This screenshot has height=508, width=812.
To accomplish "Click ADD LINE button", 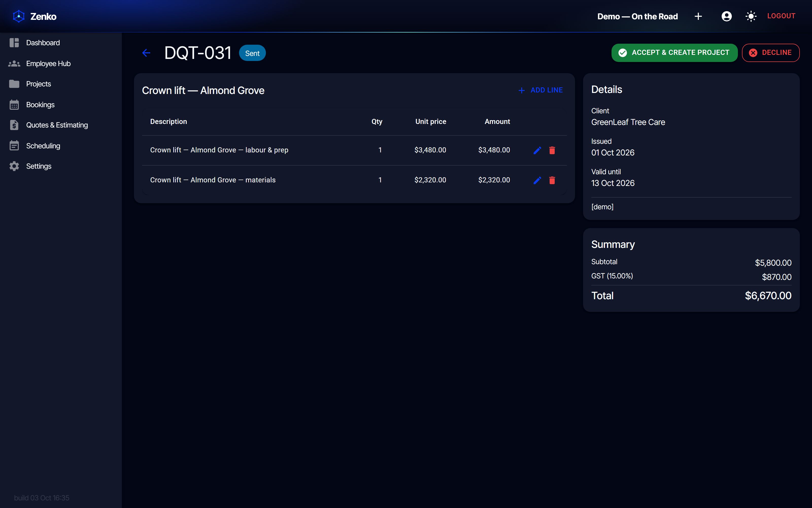I will click(540, 90).
